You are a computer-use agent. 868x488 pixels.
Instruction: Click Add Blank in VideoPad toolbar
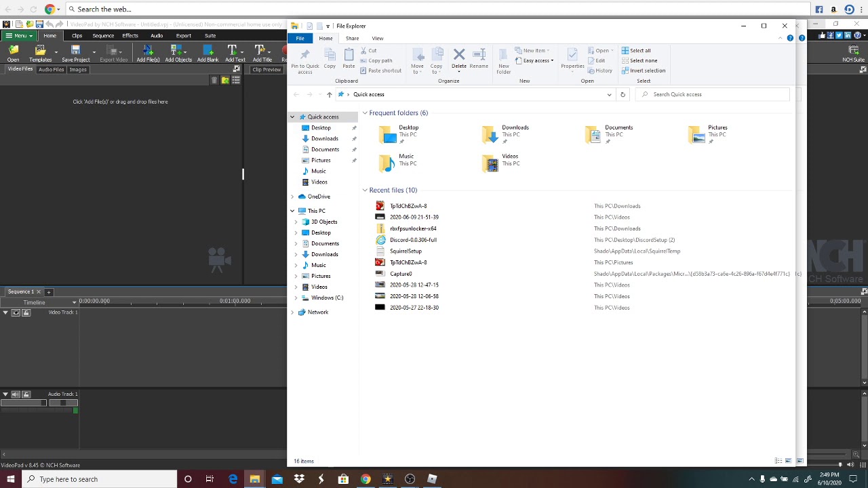click(208, 54)
